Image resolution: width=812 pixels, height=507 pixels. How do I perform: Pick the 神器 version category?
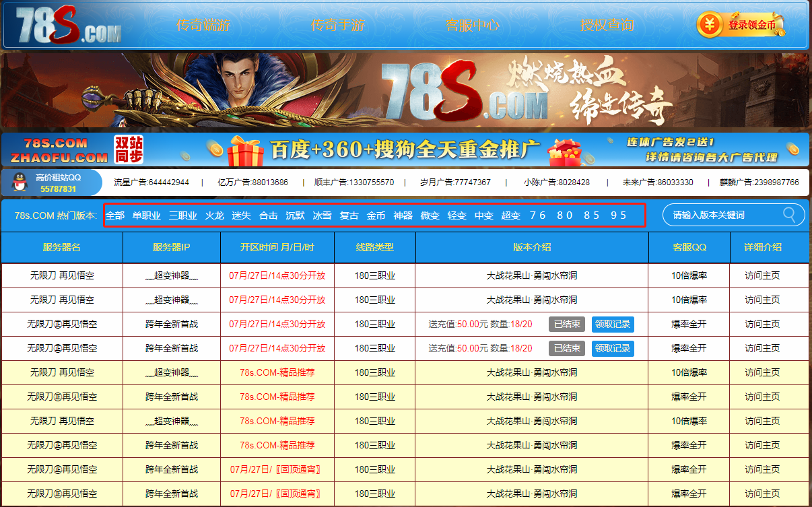403,215
